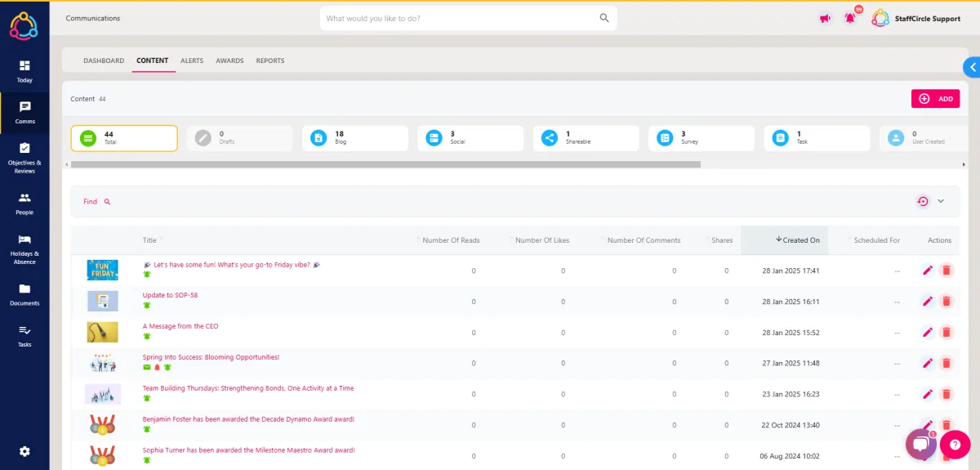Open Update to SOP-58 post
980x470 pixels.
tap(170, 295)
